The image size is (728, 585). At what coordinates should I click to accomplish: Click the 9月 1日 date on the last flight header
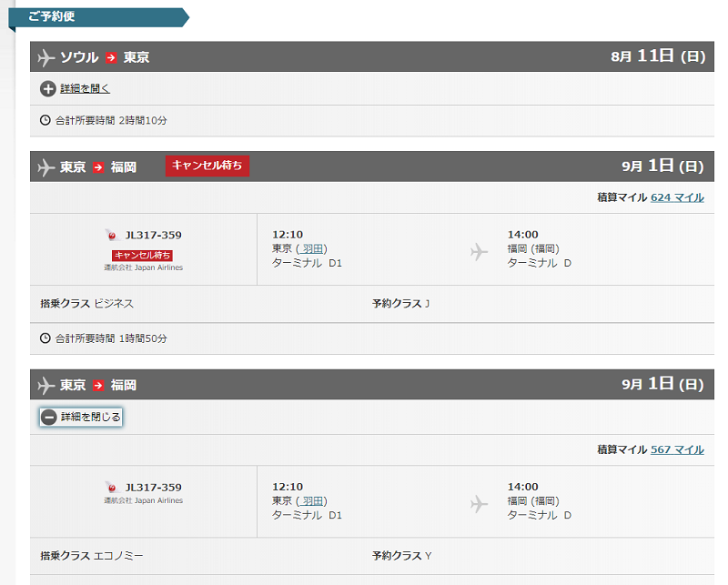click(x=662, y=384)
